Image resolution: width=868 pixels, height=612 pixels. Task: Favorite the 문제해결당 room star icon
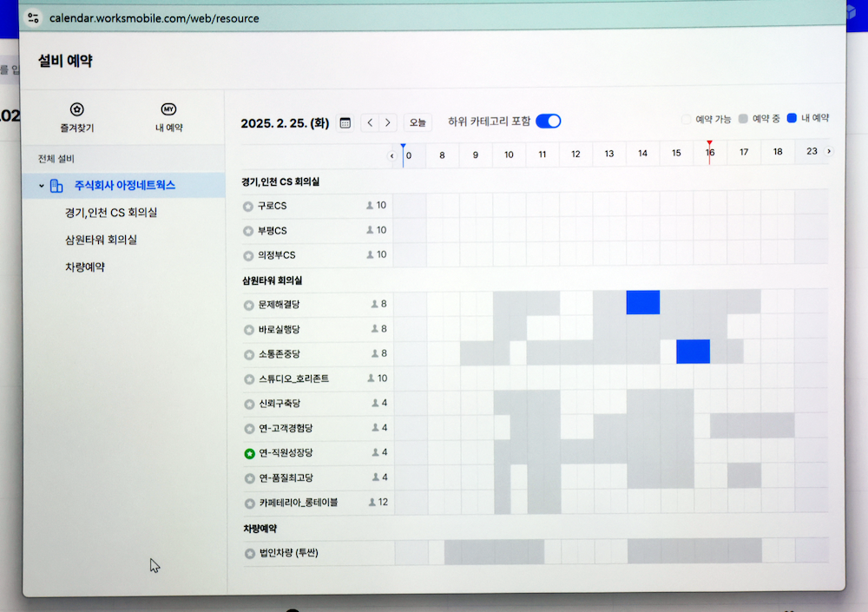(x=249, y=305)
